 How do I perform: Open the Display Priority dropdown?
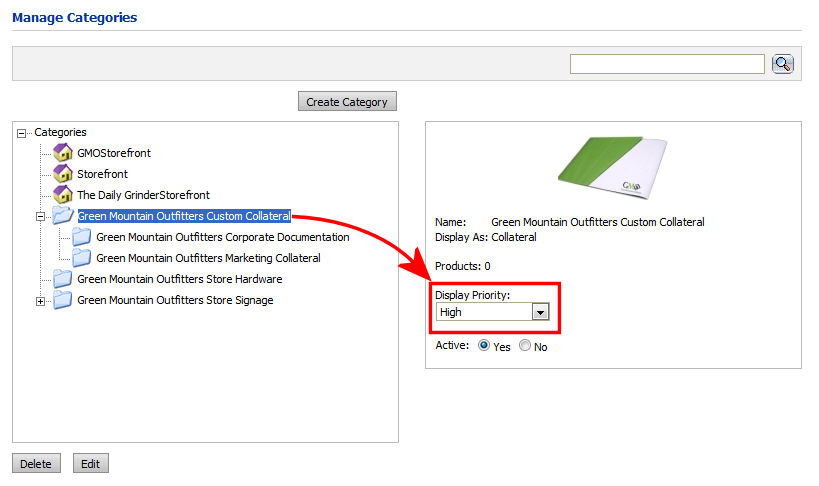pyautogui.click(x=540, y=312)
